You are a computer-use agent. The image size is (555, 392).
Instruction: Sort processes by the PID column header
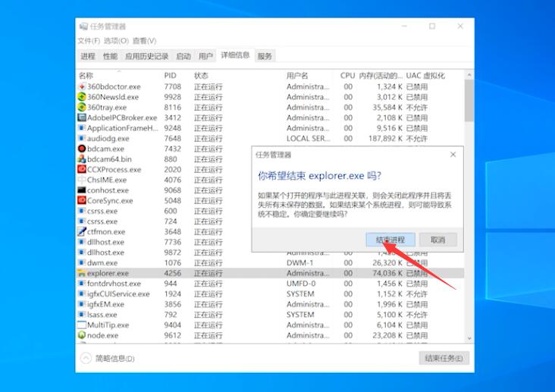click(170, 76)
